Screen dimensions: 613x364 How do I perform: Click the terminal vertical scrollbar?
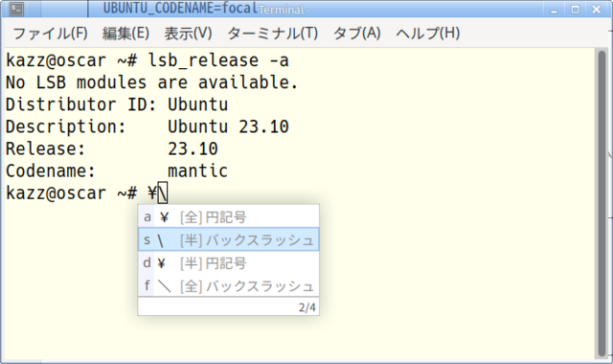(602, 203)
